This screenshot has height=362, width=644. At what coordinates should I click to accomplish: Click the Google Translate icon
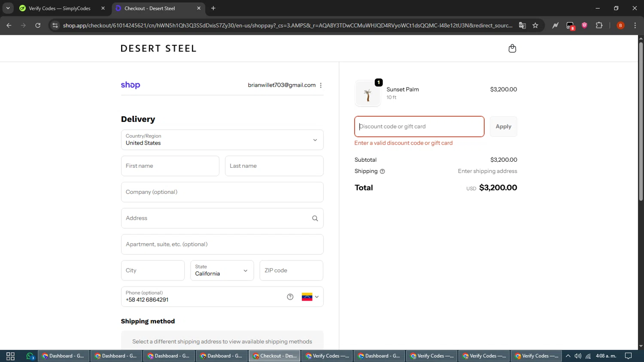tap(522, 25)
